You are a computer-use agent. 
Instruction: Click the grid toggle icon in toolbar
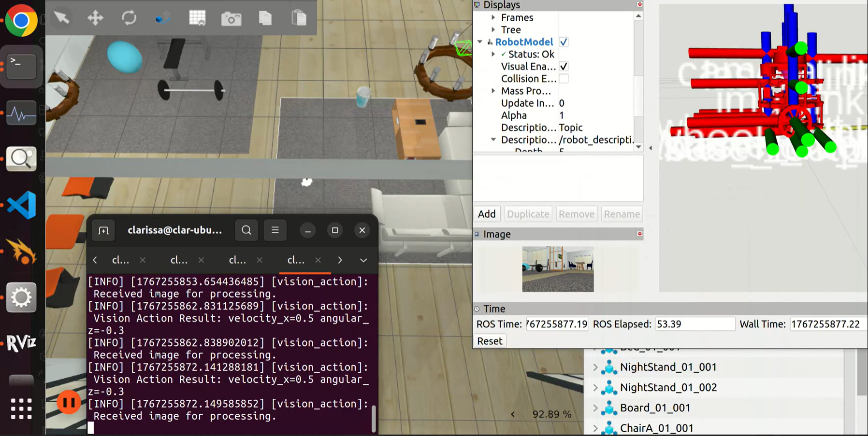coord(197,18)
